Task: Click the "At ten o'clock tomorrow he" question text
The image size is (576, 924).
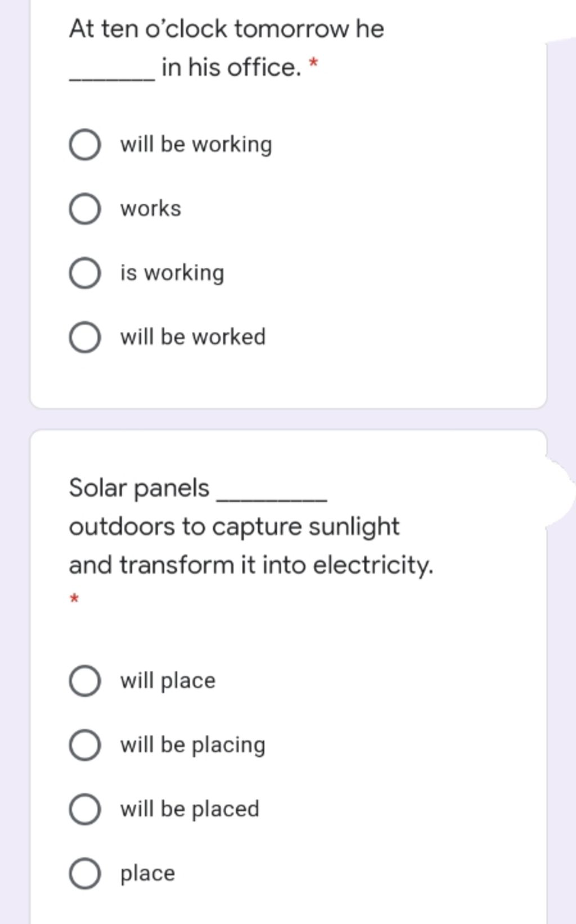Action: 226,29
